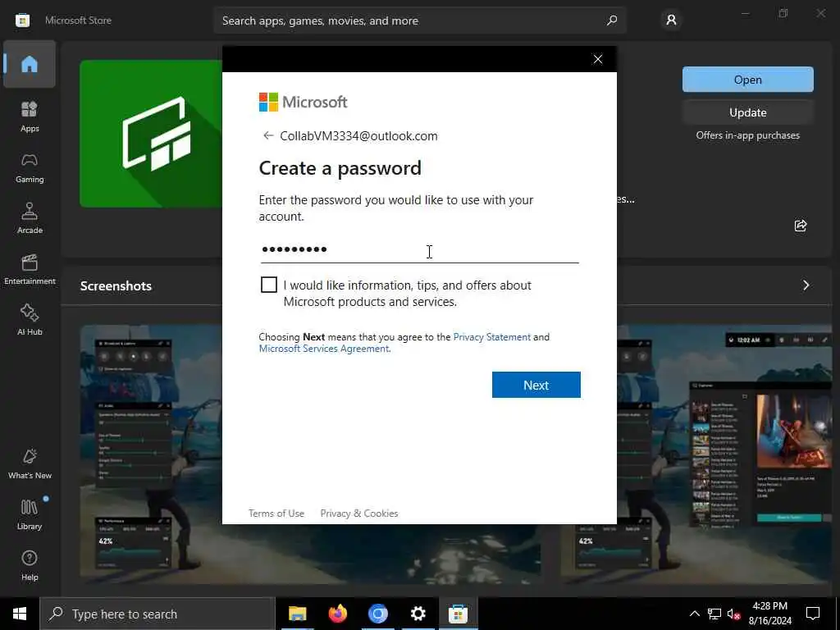Click Microsoft Store taskbar icon

pos(458,614)
